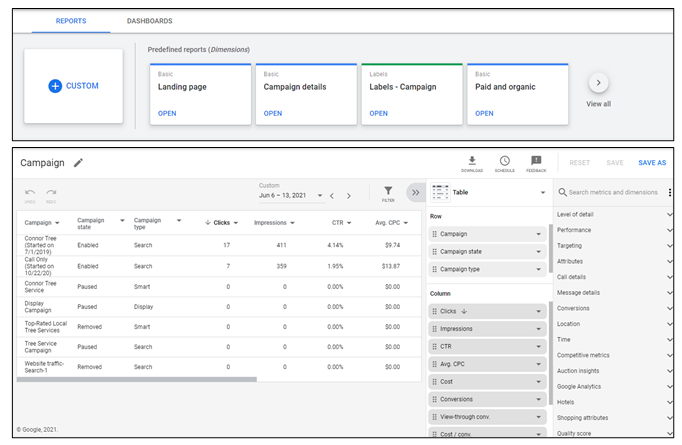Click the Table chart type icon
Screen dimensions: 682x445
pyautogui.click(x=440, y=192)
